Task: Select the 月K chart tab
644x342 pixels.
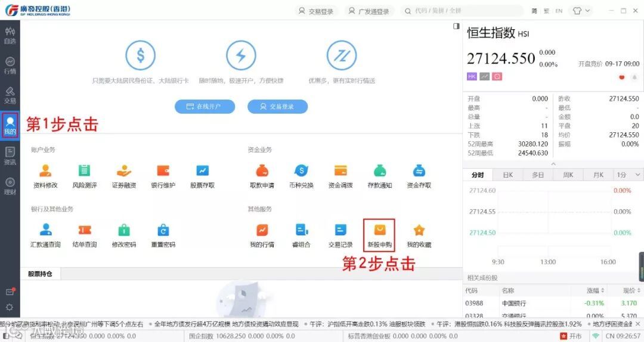Action: pos(599,175)
